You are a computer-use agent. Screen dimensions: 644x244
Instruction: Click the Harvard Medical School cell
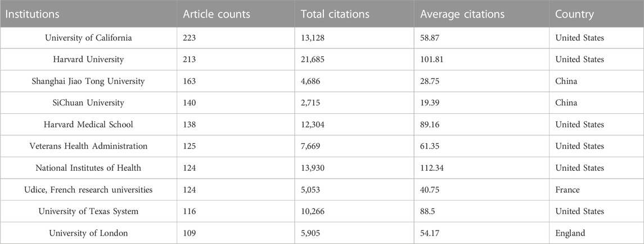pos(88,125)
